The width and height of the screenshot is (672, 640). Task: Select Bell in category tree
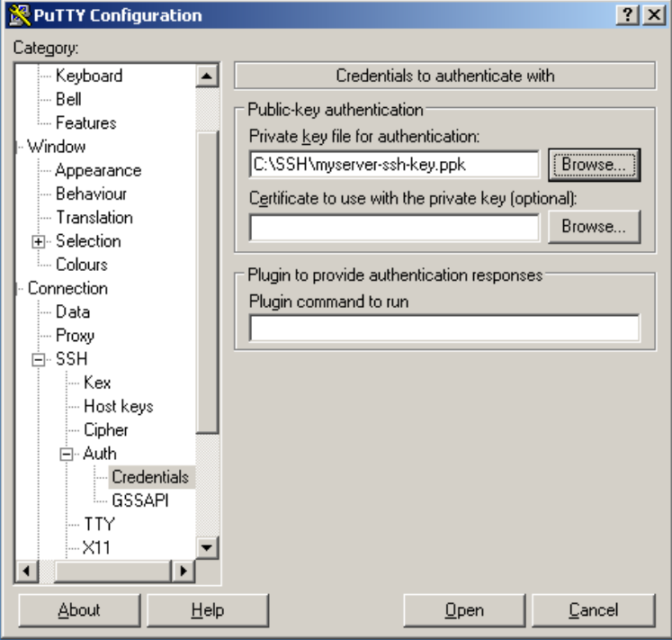[x=68, y=99]
